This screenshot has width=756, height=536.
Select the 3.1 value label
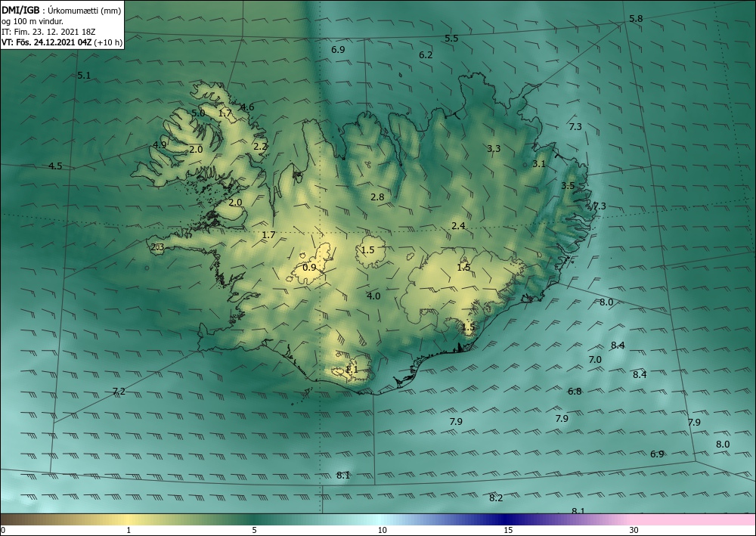[x=539, y=164]
